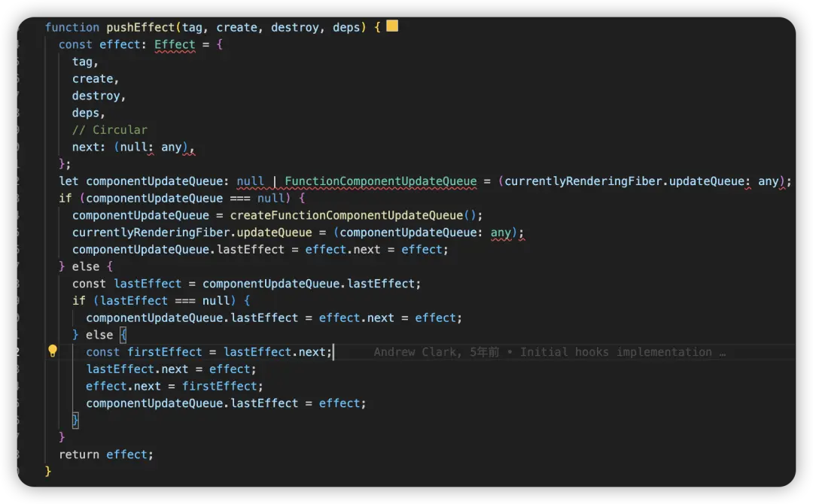This screenshot has height=504, width=813.
Task: Click the Effect type annotation
Action: pyautogui.click(x=175, y=44)
